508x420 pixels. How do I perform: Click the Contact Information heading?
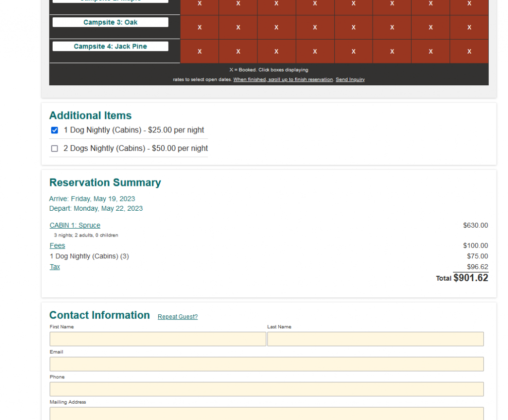[x=99, y=315]
